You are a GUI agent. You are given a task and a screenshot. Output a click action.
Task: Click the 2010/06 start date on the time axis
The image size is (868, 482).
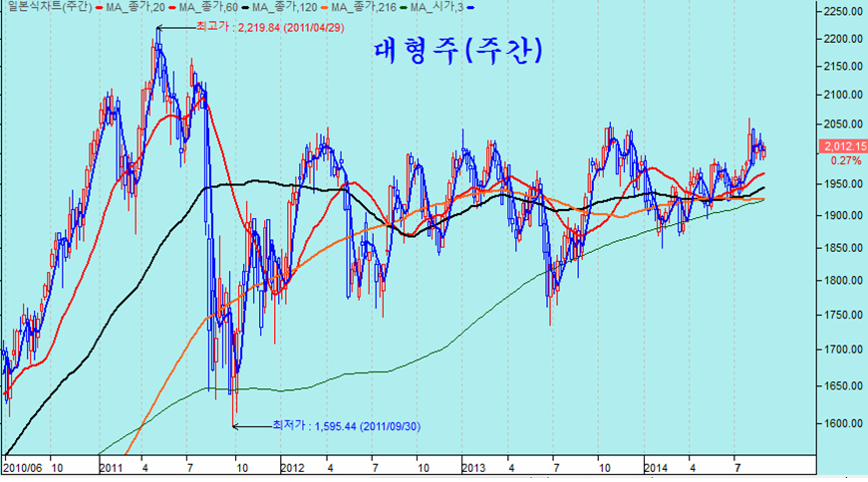point(21,466)
